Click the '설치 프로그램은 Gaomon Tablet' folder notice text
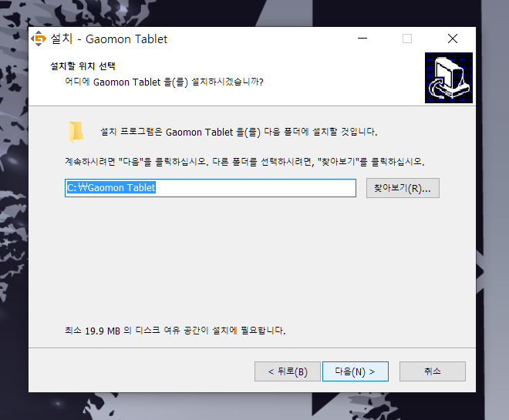This screenshot has height=420, width=509. [x=239, y=132]
